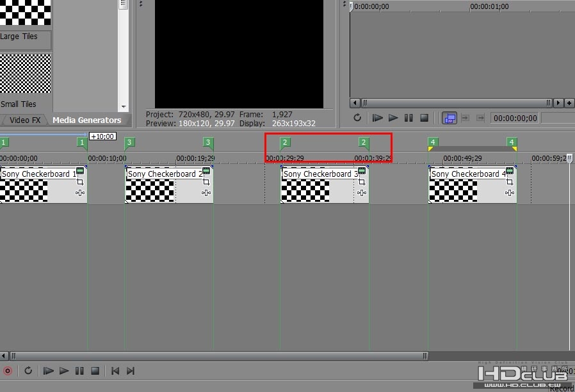575x392 pixels.
Task: Click the Frame: 1,927 readout
Action: click(x=266, y=115)
